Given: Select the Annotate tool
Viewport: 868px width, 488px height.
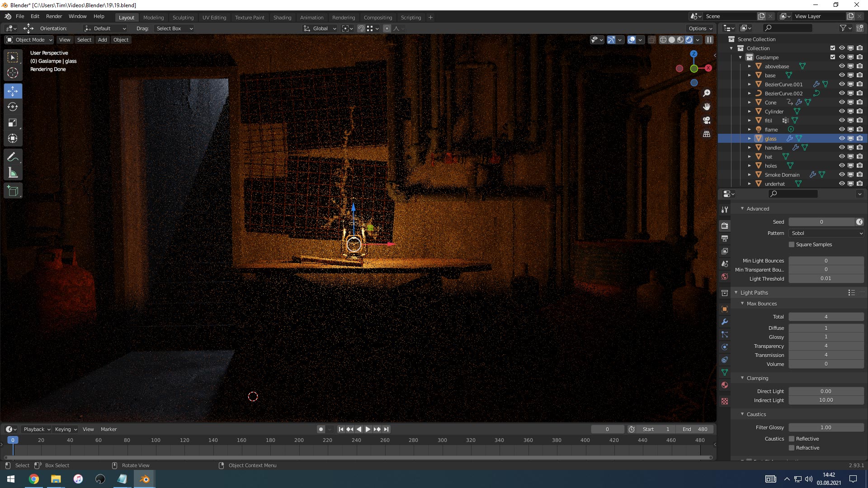Looking at the screenshot, I should tap(13, 157).
